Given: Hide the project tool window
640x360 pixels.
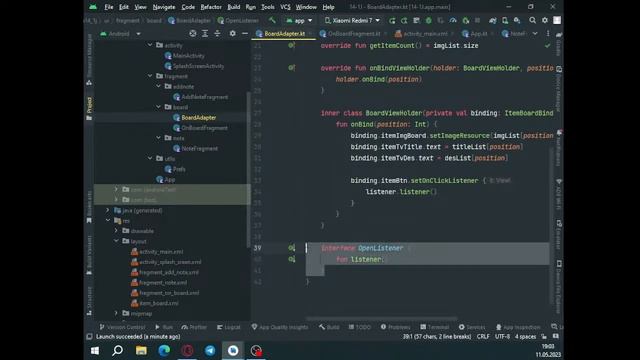Looking at the screenshot, I should (x=244, y=33).
